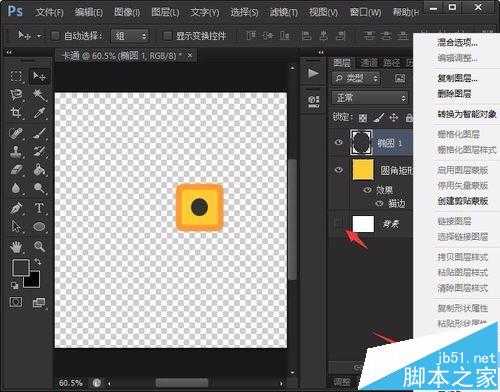This screenshot has height=392, width=500.
Task: Toggle lock position
Action: point(394,118)
